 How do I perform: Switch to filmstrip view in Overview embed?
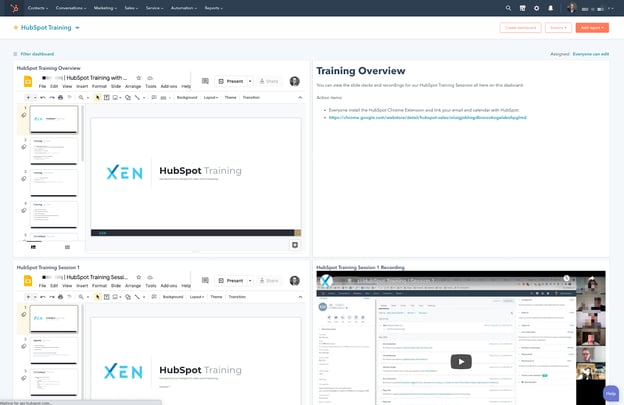click(x=33, y=247)
